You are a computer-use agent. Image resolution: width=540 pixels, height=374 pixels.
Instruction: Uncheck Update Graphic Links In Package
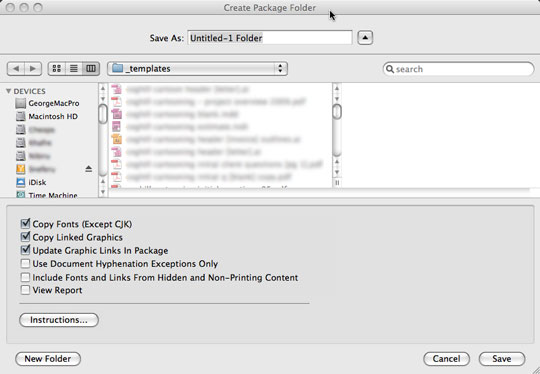pyautogui.click(x=25, y=250)
